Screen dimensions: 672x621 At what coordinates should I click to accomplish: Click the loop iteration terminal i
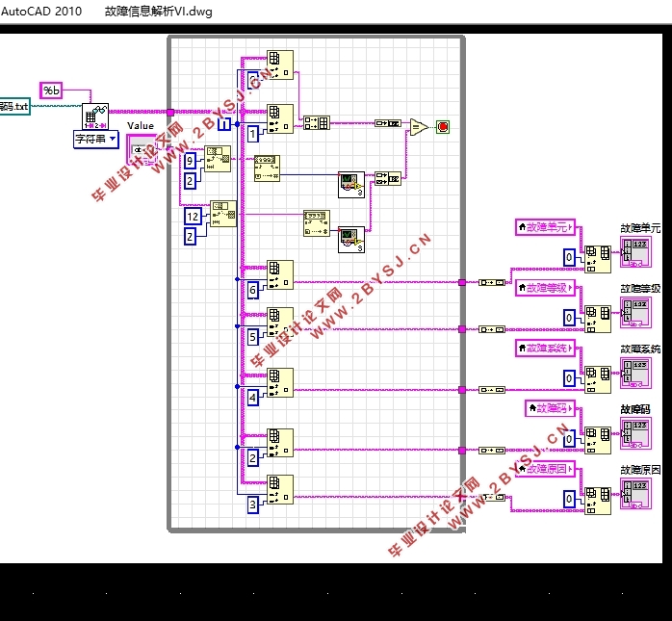pyautogui.click(x=224, y=124)
